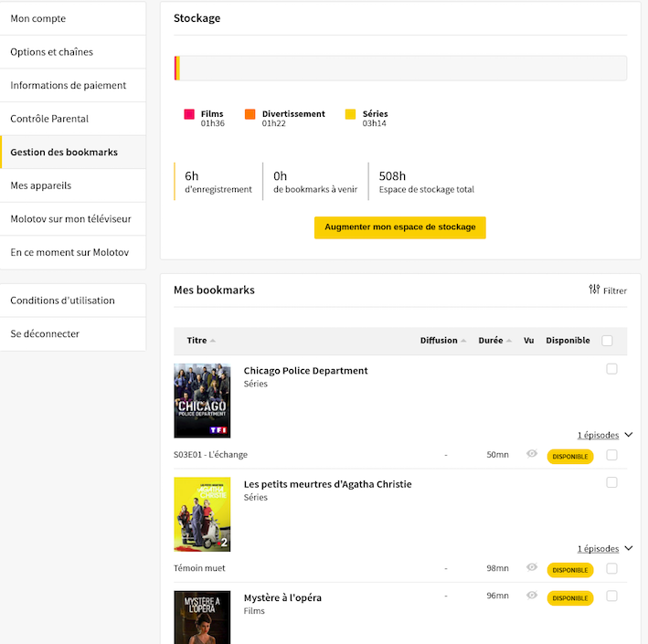Toggle the seen eye icon for S03E01 - L'échange
The height and width of the screenshot is (644, 648).
(x=532, y=454)
